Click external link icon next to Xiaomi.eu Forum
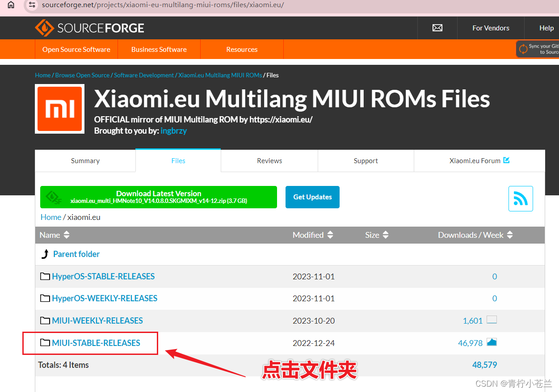The image size is (559, 392). (506, 160)
